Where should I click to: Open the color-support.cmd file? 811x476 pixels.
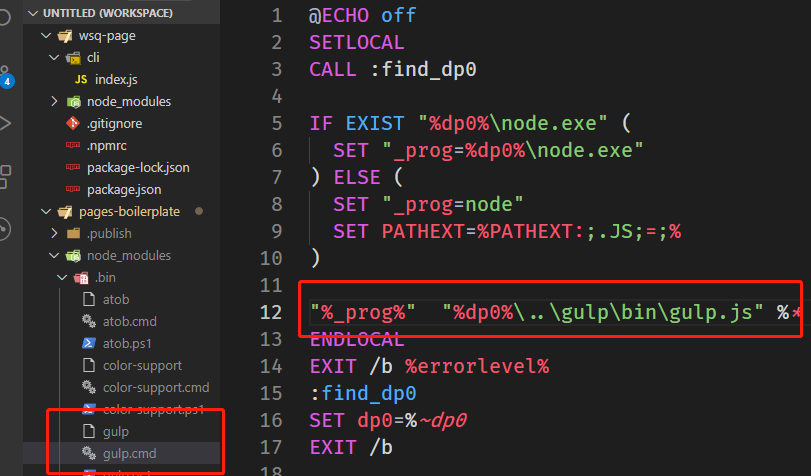pyautogui.click(x=156, y=388)
